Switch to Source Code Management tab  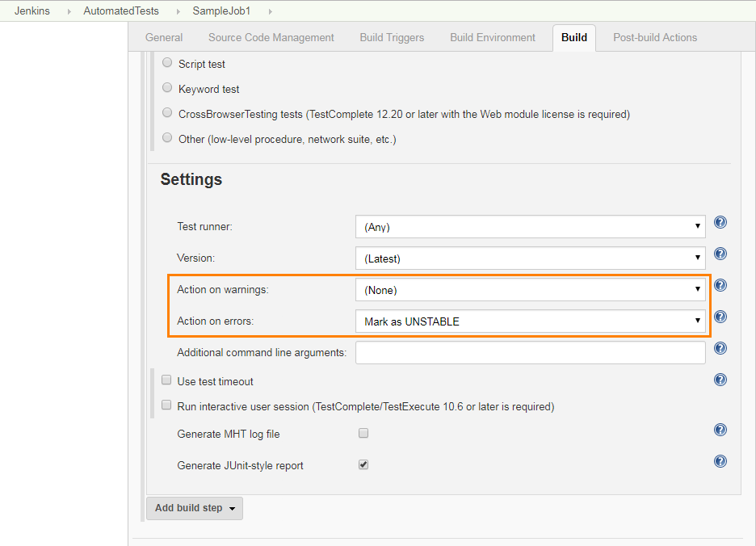pyautogui.click(x=271, y=38)
